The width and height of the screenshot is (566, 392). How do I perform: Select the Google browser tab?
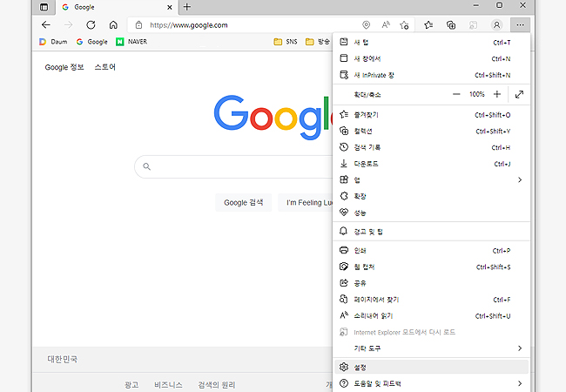117,7
